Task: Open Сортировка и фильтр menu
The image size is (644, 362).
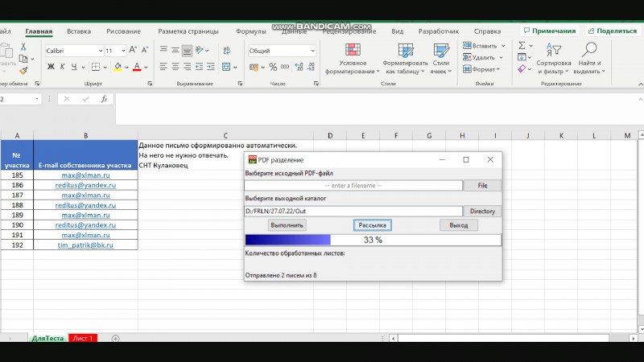Action: [554, 59]
